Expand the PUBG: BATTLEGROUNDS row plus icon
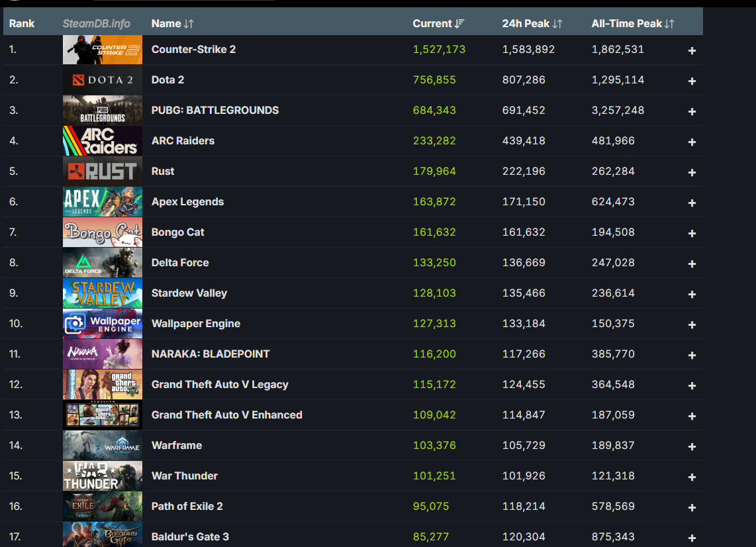Image resolution: width=756 pixels, height=547 pixels. point(692,111)
